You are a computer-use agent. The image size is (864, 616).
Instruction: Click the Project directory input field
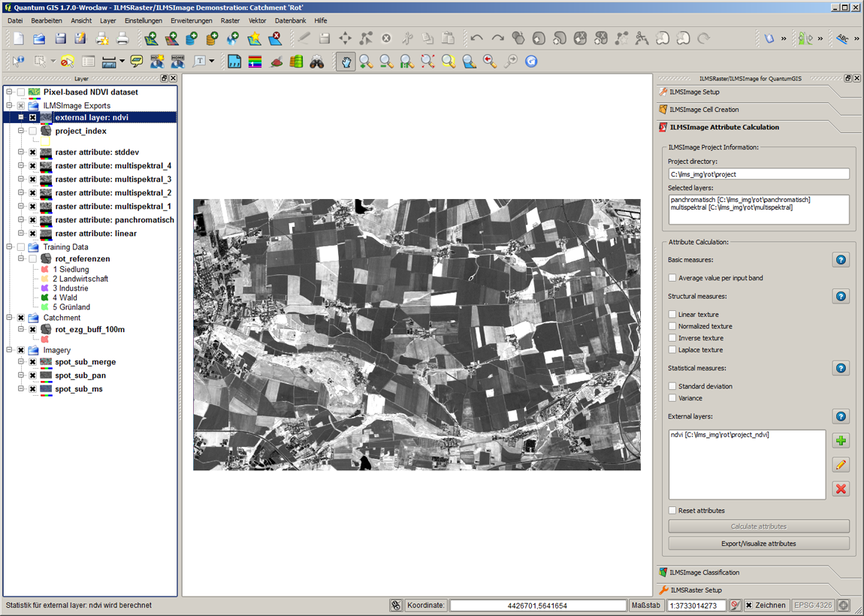pos(759,174)
